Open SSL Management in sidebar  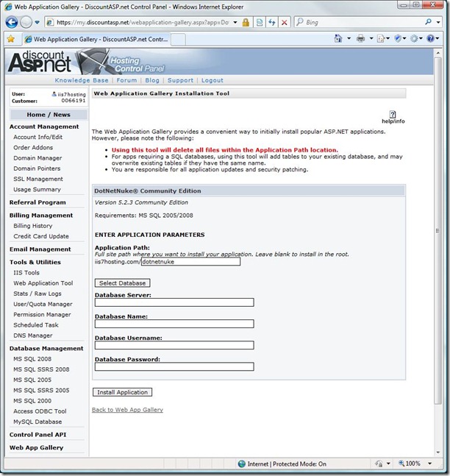click(x=38, y=179)
